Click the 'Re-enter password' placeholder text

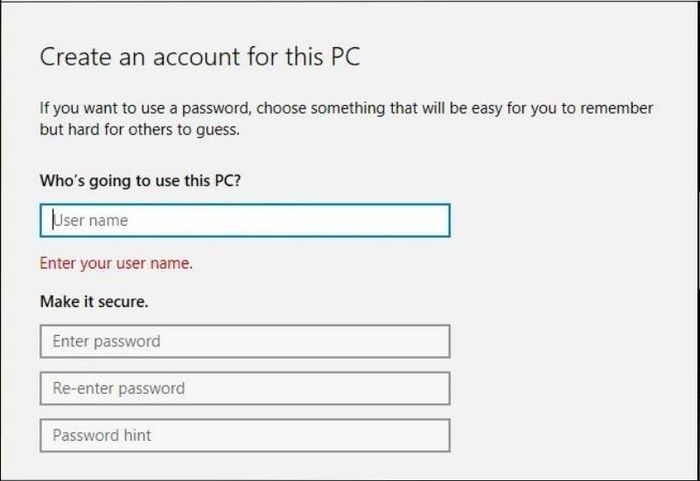coord(118,388)
